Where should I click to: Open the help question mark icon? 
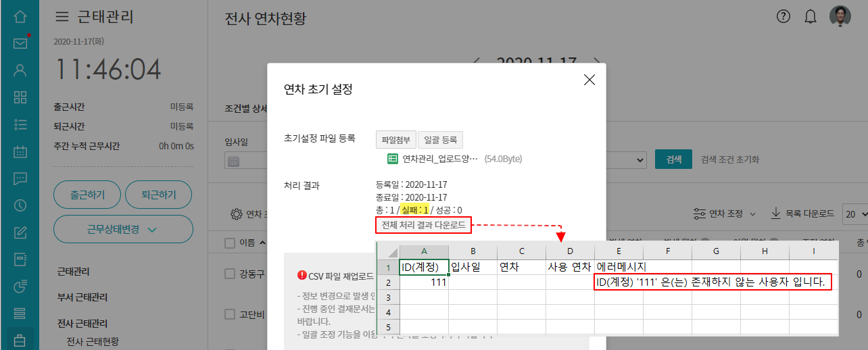point(783,17)
